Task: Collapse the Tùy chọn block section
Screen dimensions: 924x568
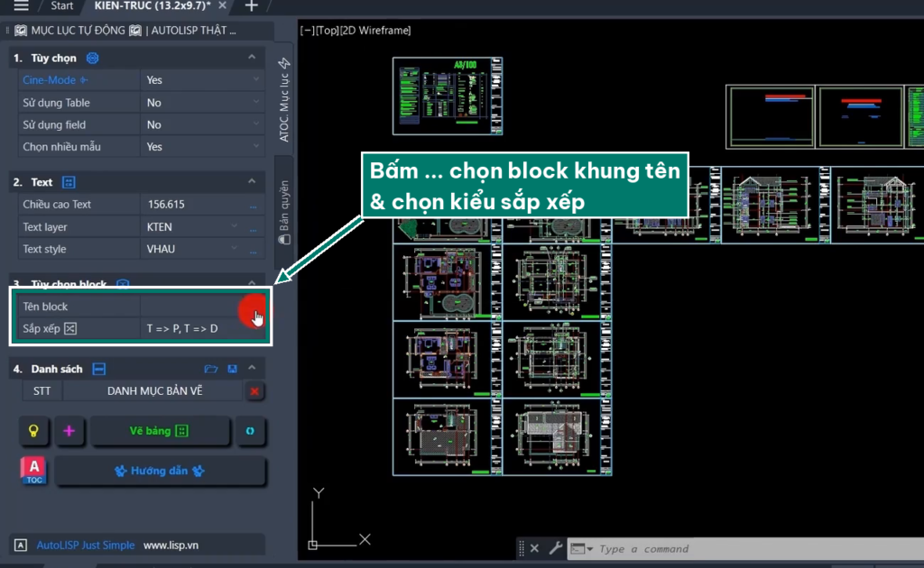Action: 253,282
